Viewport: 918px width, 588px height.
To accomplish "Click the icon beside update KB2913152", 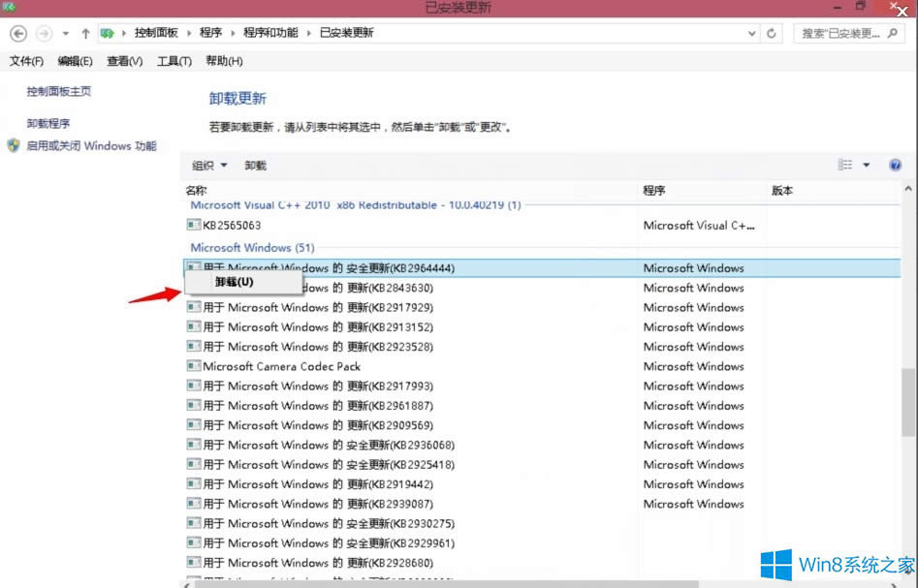I will click(x=193, y=326).
